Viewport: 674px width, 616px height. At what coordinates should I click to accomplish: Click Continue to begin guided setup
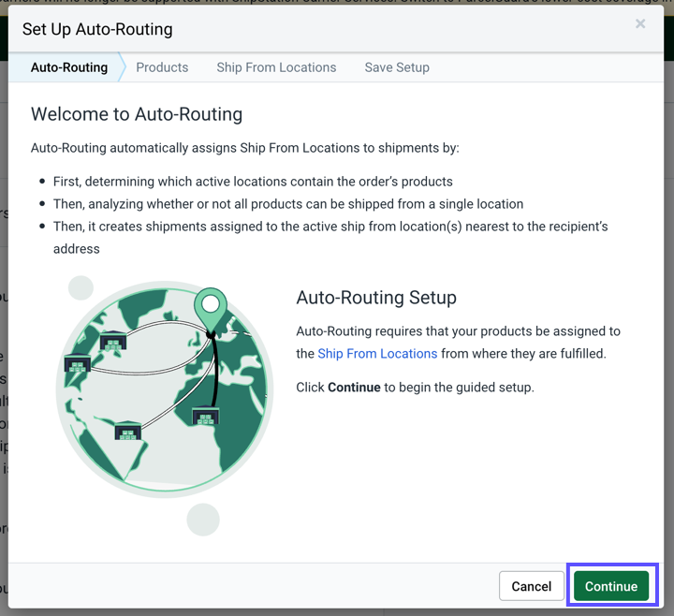[x=610, y=586]
